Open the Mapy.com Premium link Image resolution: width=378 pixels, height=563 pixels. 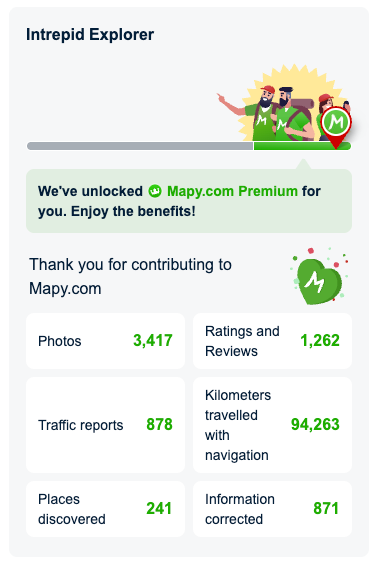pyautogui.click(x=232, y=191)
